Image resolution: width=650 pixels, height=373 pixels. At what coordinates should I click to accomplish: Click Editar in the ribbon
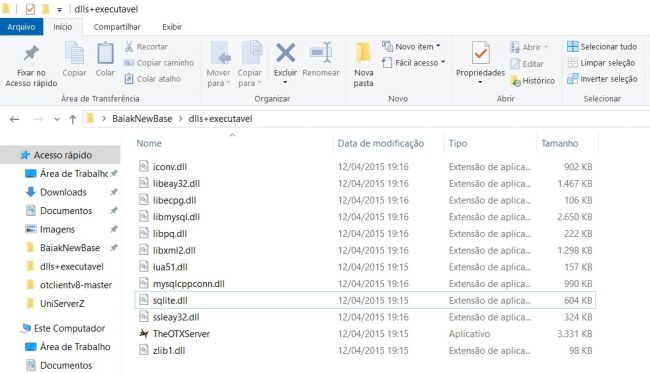click(x=527, y=64)
